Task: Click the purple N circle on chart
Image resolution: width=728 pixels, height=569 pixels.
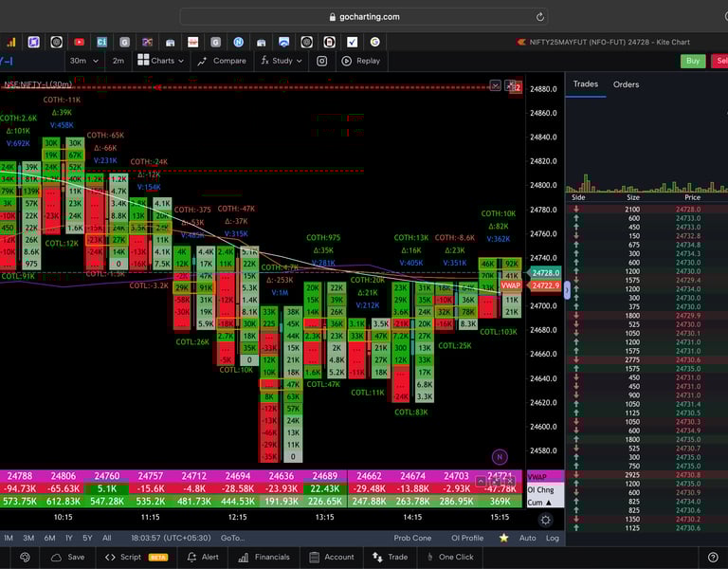Action: (500, 457)
